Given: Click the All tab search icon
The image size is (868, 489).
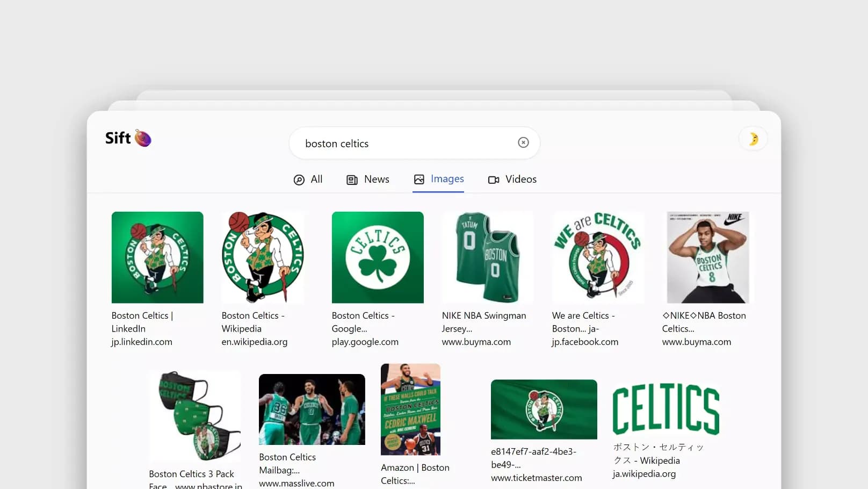Looking at the screenshot, I should pyautogui.click(x=299, y=180).
